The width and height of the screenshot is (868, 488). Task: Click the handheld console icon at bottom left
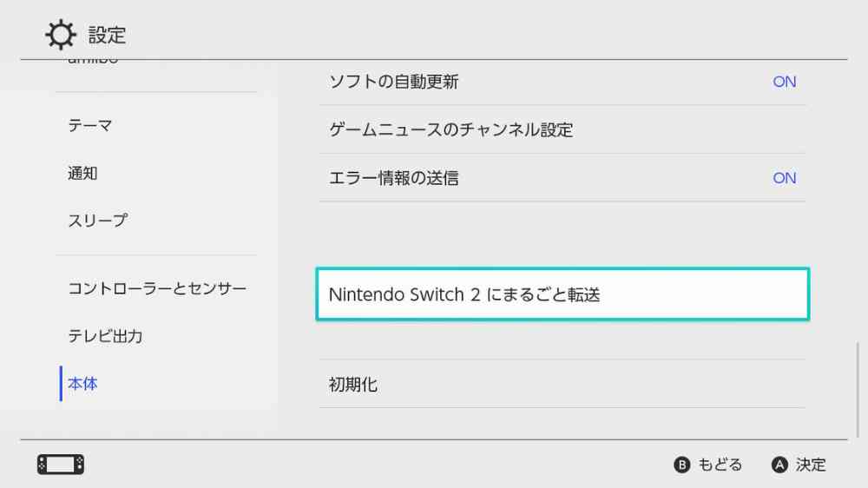pos(61,465)
